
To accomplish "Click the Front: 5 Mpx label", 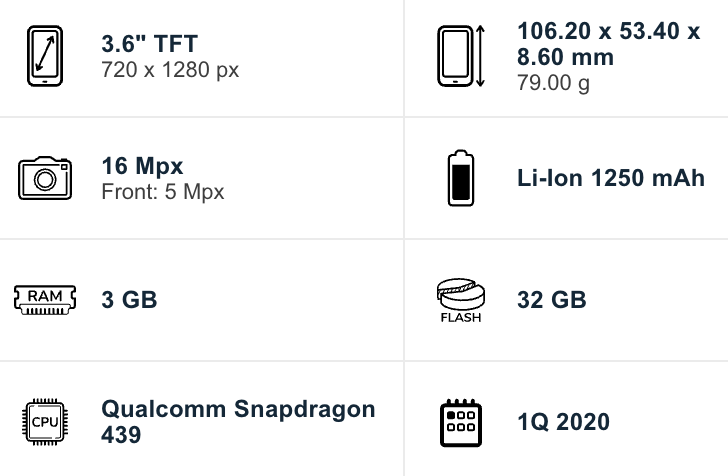I will click(163, 191).
